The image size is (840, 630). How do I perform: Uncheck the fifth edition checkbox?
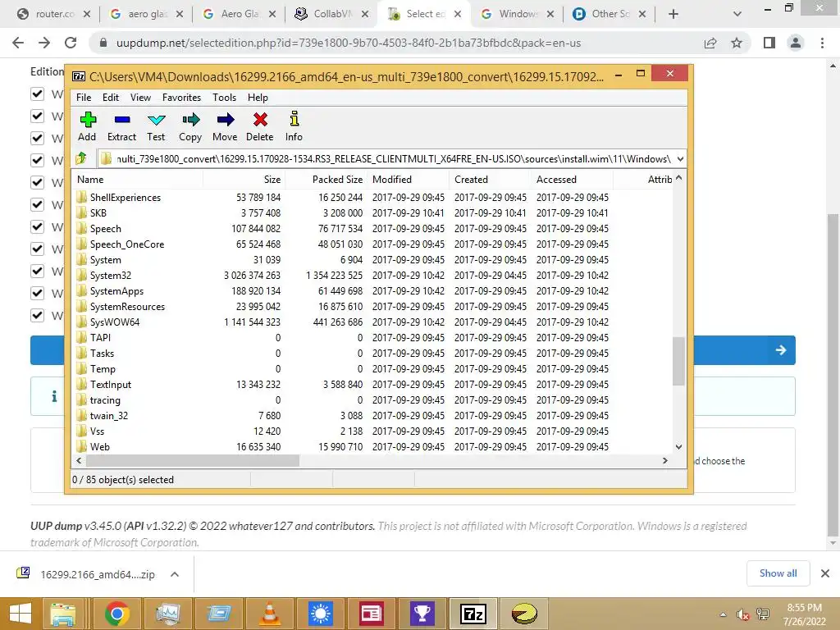click(37, 182)
